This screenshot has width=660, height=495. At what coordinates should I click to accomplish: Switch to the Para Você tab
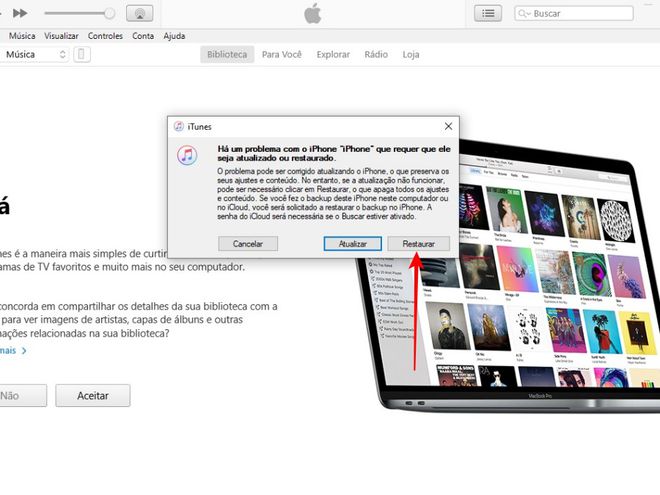click(282, 54)
